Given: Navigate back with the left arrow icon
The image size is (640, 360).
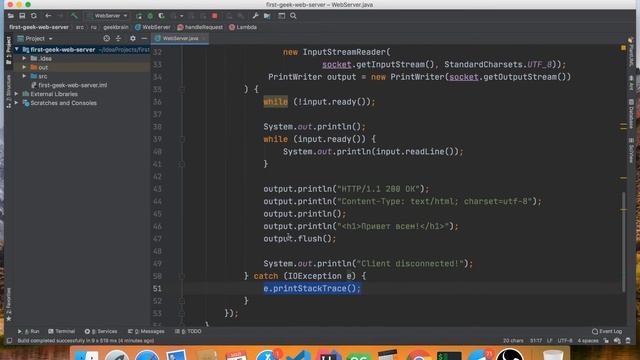Looking at the screenshot, I should [48, 16].
